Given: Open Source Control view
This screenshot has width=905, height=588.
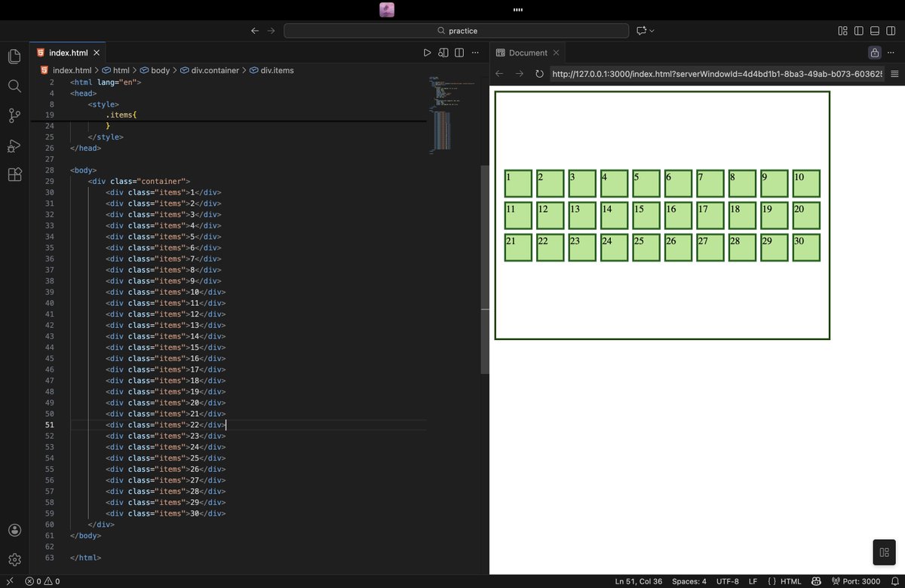Looking at the screenshot, I should click(x=14, y=115).
